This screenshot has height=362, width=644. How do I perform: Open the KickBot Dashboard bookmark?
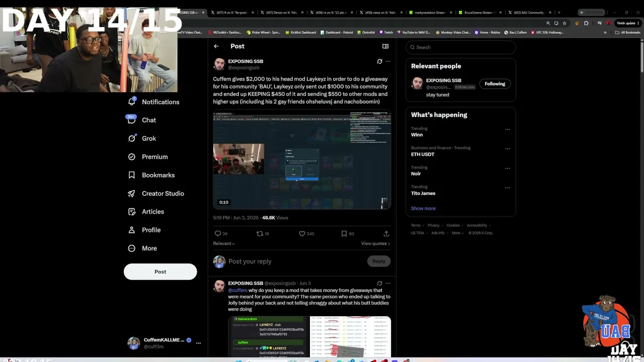(x=300, y=32)
